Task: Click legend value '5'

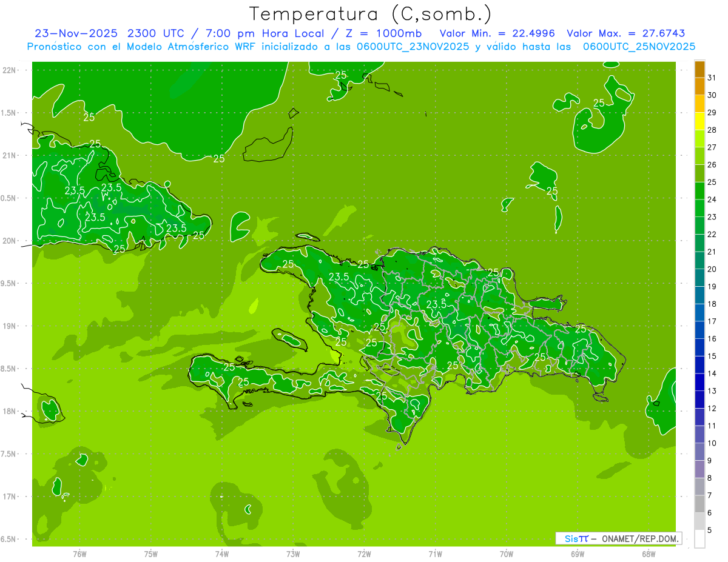Action: [x=710, y=530]
